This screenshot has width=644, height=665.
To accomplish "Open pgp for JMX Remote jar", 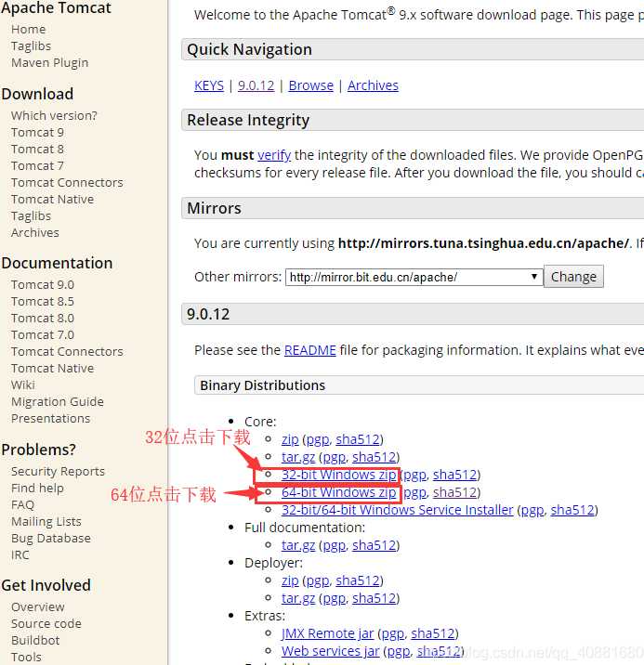I will click(x=393, y=633).
